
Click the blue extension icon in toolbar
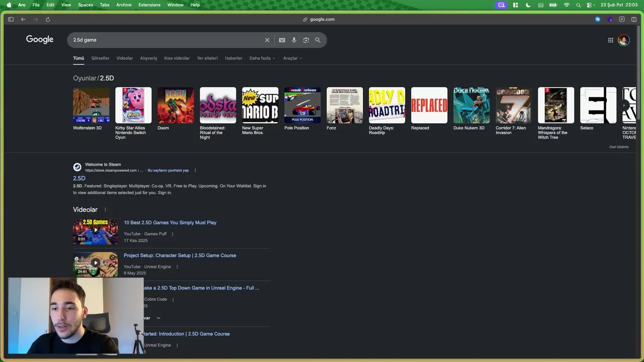click(598, 19)
